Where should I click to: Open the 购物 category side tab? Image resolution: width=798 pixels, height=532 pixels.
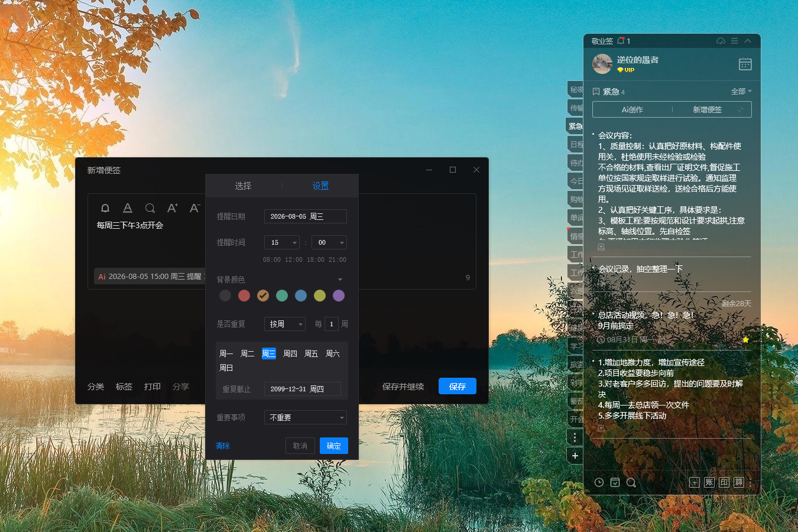click(x=575, y=199)
